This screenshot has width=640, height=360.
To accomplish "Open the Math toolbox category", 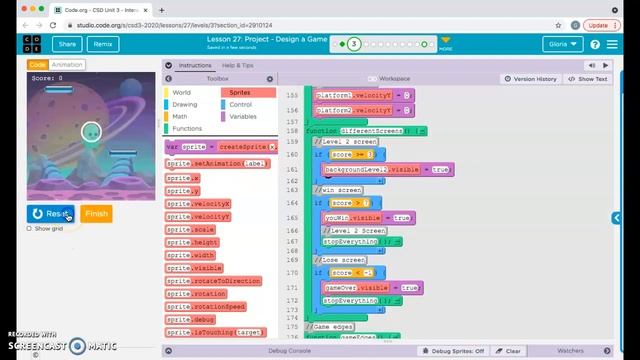I will coord(180,116).
